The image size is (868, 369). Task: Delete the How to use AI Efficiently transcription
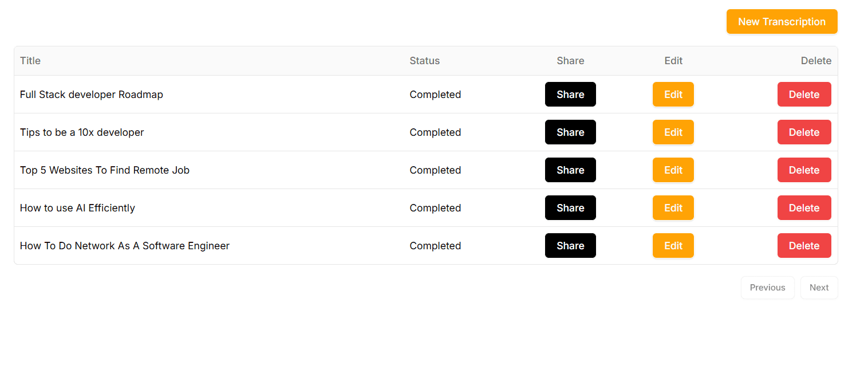pyautogui.click(x=804, y=207)
